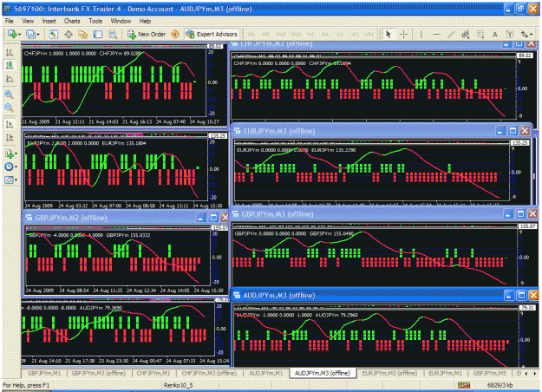Screen dimensions: 542x392
Task: Switch to Line Chart mode icon
Action: tap(10, 79)
